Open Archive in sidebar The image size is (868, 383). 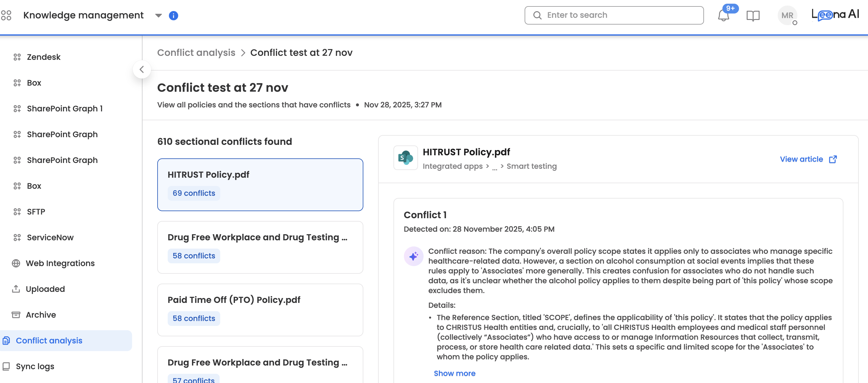pos(41,315)
